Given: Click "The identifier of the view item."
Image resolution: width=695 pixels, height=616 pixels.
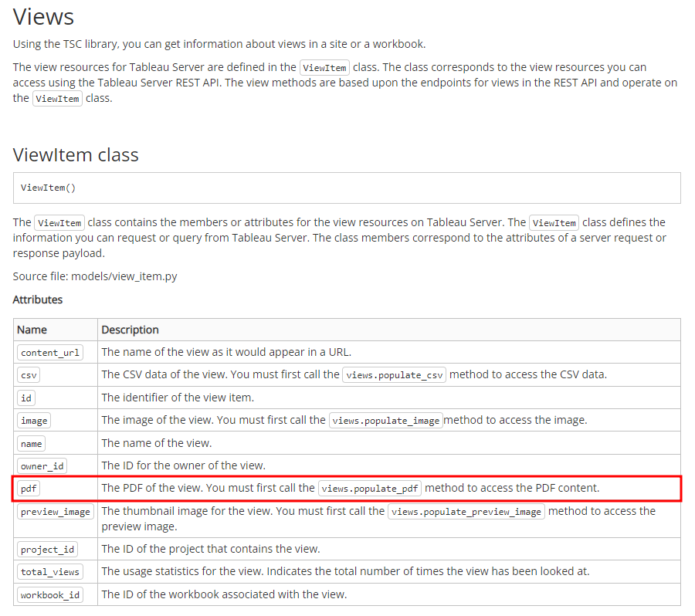Looking at the screenshot, I should (x=178, y=398).
